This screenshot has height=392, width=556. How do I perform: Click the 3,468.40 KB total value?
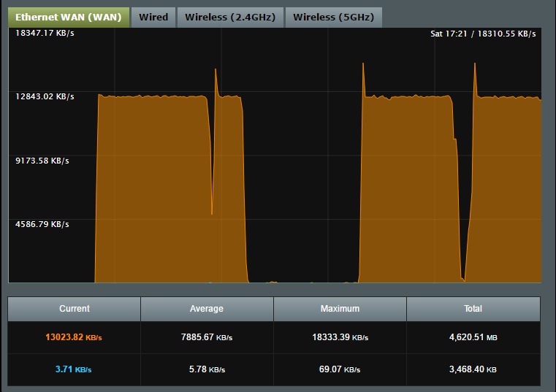(x=473, y=370)
